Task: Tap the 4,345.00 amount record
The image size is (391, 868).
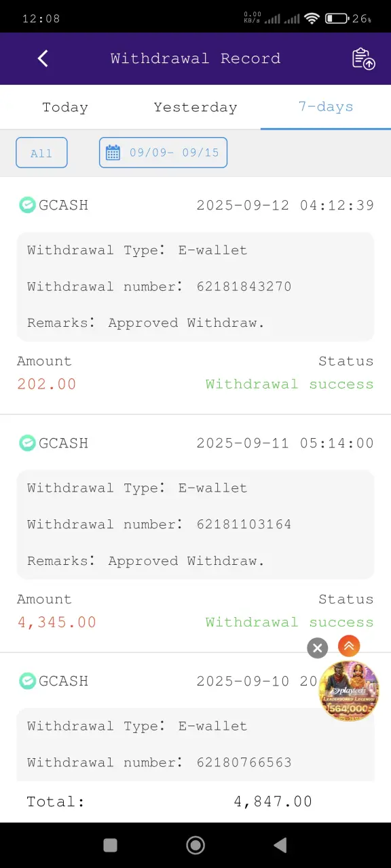Action: (x=57, y=622)
